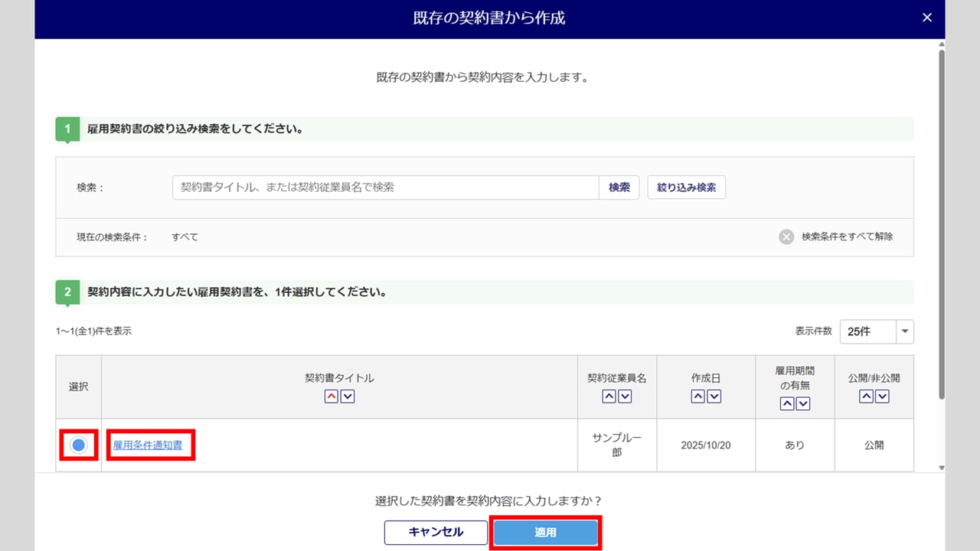Sort employee name descending arrow

(625, 396)
